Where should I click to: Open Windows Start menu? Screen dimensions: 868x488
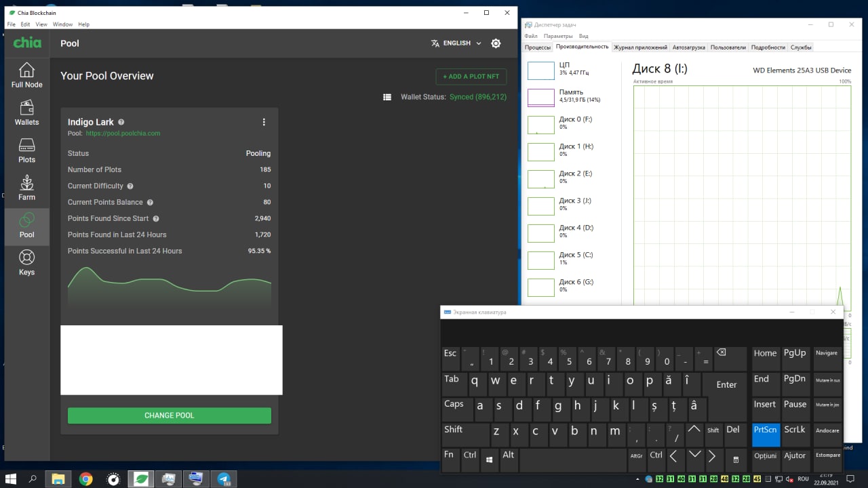point(12,479)
